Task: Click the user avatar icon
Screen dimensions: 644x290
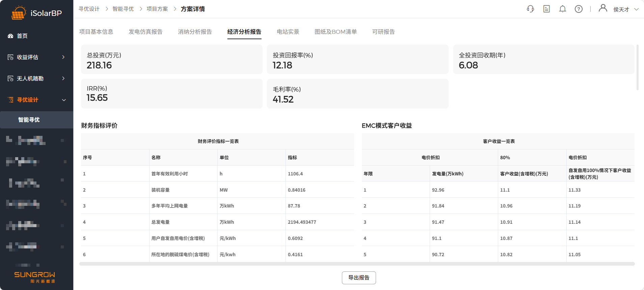Action: pos(602,8)
